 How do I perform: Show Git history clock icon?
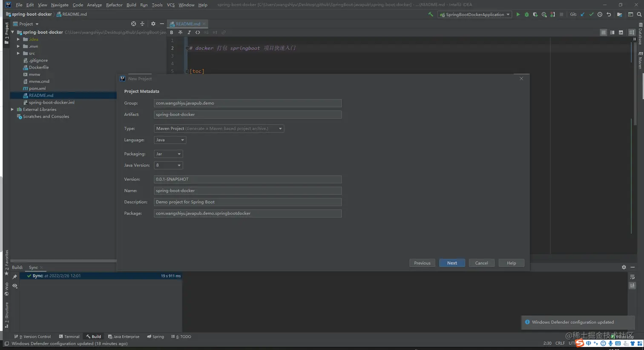click(600, 14)
